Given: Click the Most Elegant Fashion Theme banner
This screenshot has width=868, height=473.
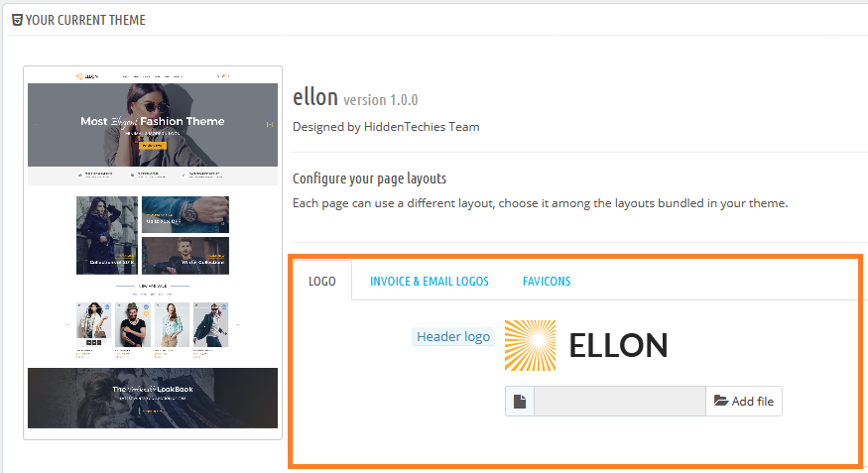Looking at the screenshot, I should (x=153, y=125).
